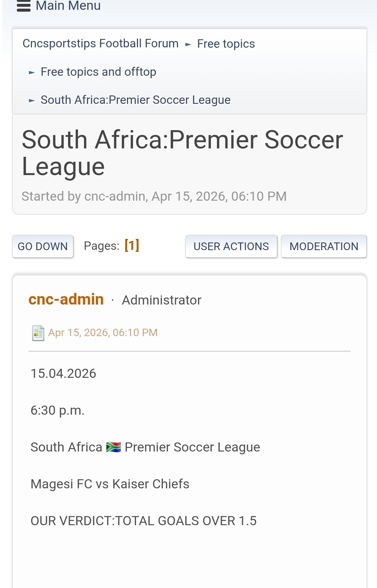Tap the Main Menu label

point(68,6)
